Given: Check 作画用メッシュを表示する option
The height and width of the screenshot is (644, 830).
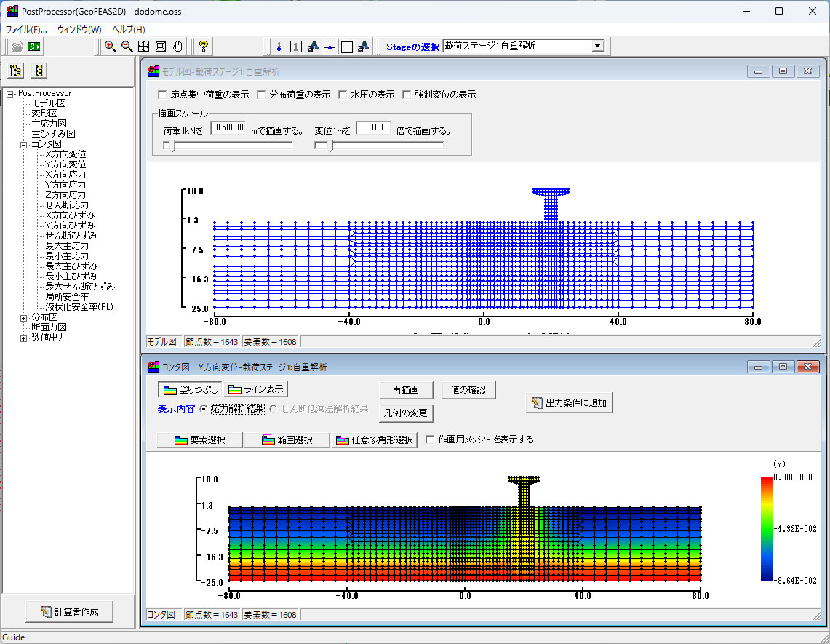Looking at the screenshot, I should [430, 440].
